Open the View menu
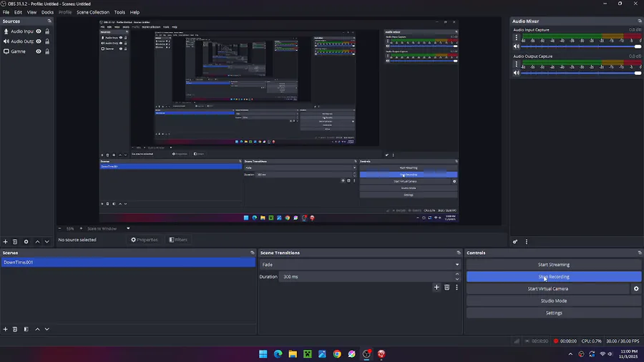Viewport: 644px width, 362px height. 31,12
